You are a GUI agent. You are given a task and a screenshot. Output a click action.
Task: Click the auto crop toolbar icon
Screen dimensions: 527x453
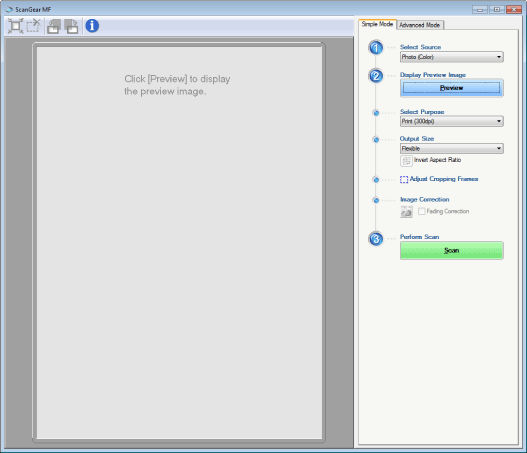click(x=15, y=26)
